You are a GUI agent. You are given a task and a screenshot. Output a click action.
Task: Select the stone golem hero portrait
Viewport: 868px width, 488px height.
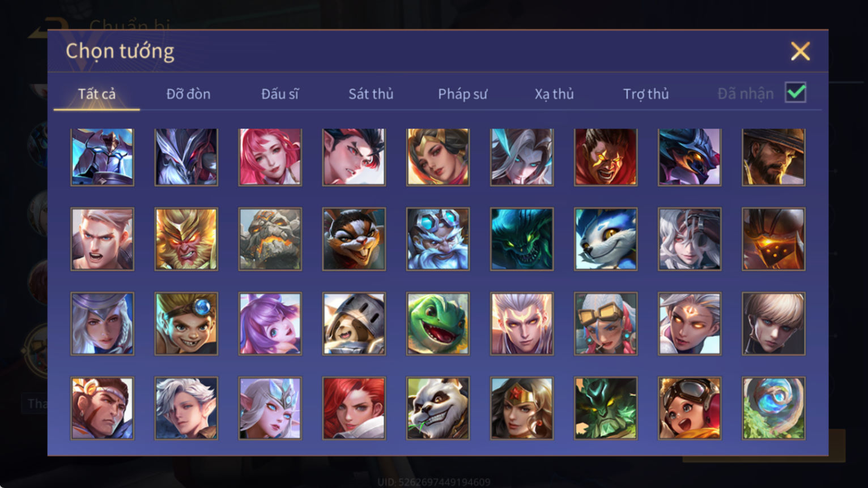tap(270, 239)
